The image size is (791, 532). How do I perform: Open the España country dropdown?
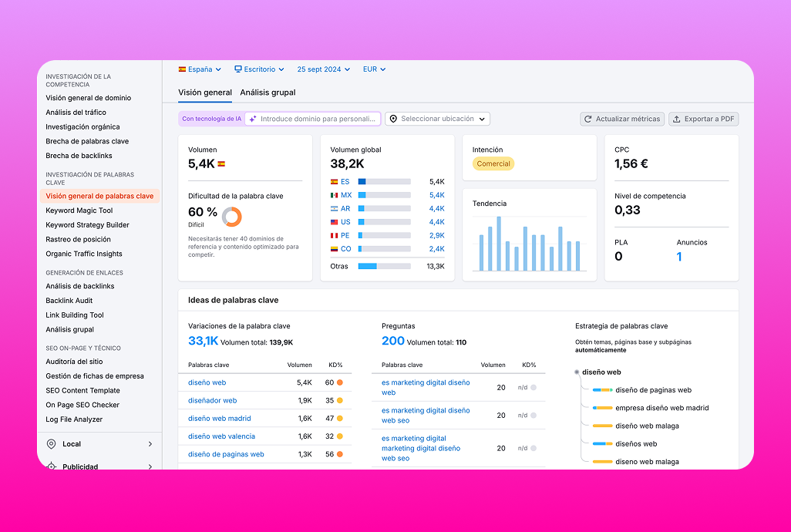[199, 69]
